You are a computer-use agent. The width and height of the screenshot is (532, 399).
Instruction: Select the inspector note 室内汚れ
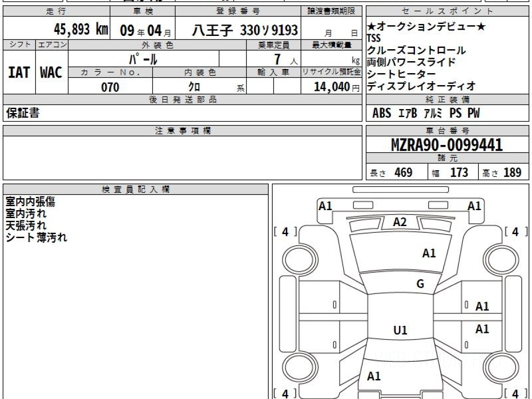click(26, 214)
